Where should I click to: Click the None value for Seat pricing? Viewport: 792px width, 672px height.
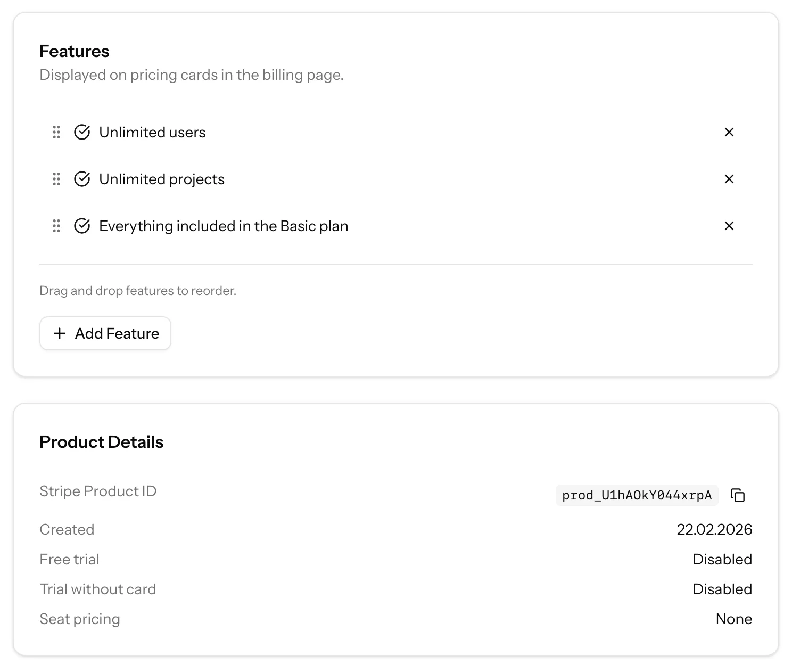point(734,619)
